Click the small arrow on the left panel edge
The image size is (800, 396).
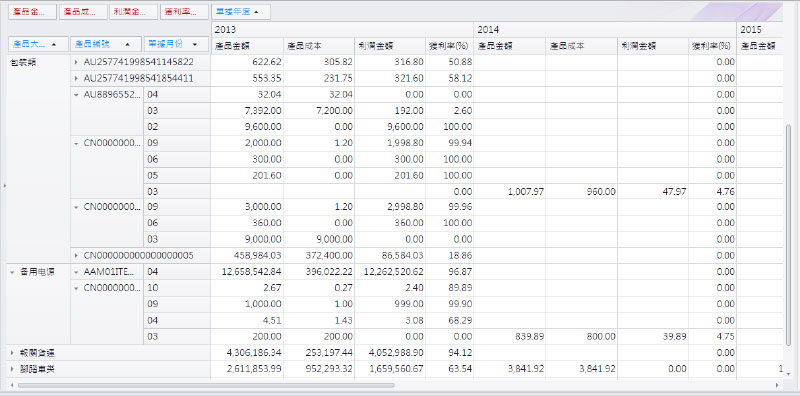[5, 186]
